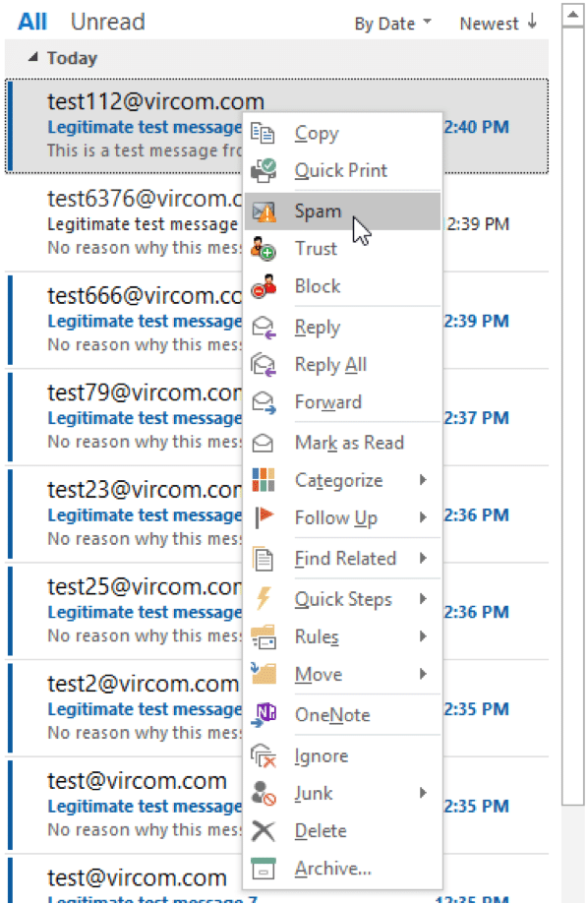Click the Spam warning envelope icon
This screenshot has width=588, height=905.
click(x=264, y=211)
